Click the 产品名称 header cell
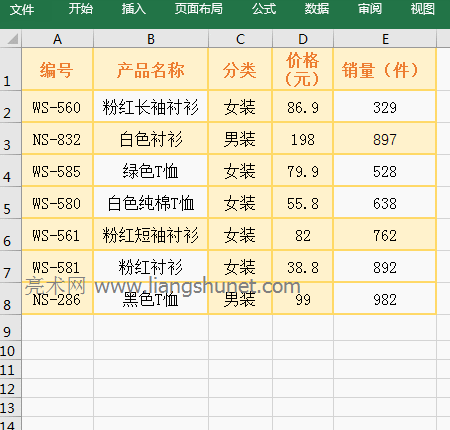This screenshot has height=430, width=450. (x=151, y=69)
